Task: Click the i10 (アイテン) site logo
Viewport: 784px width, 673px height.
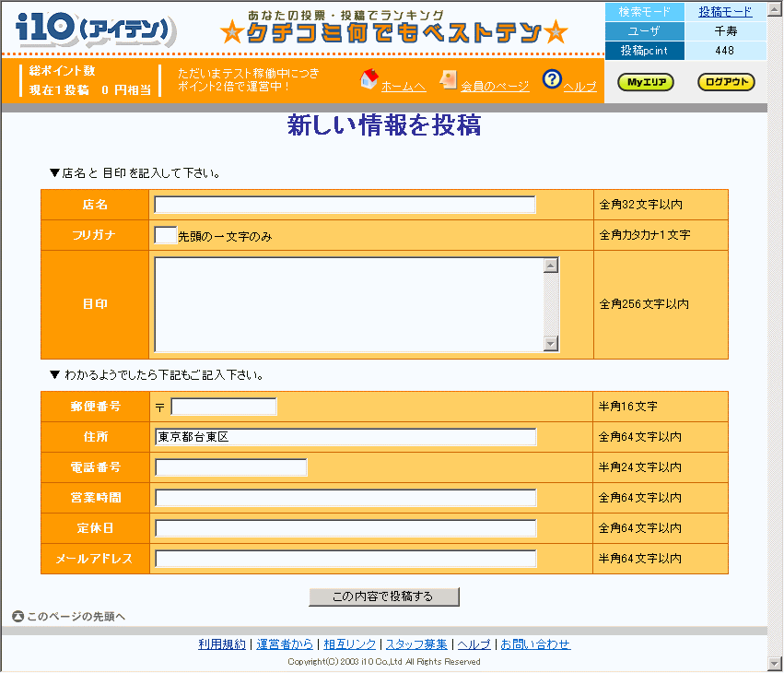Action: (x=97, y=31)
